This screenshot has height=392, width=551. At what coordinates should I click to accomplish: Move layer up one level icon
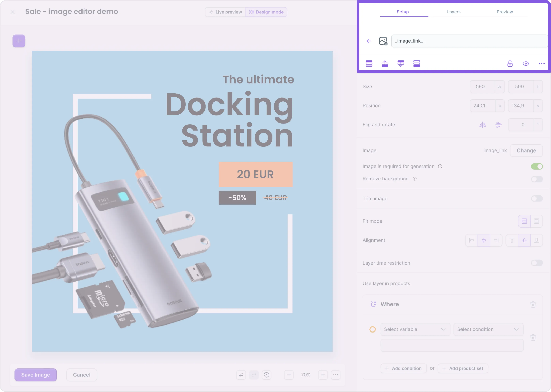pyautogui.click(x=385, y=64)
